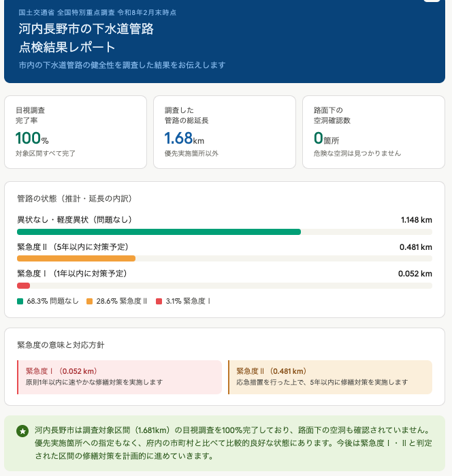Screen dimensions: 452x476
Task: Click the small white button at header top-right
Action: coord(431,2)
